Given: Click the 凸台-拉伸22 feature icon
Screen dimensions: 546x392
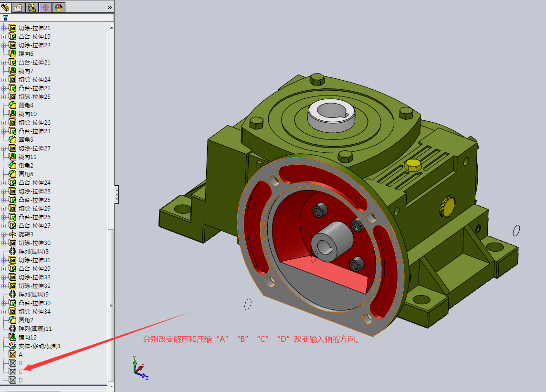Looking at the screenshot, I should [12, 88].
